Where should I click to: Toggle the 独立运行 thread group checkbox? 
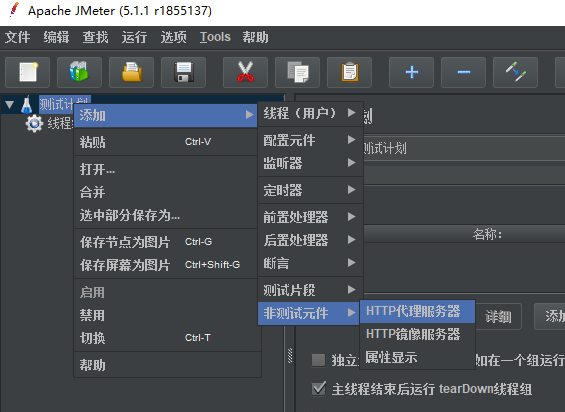318,360
